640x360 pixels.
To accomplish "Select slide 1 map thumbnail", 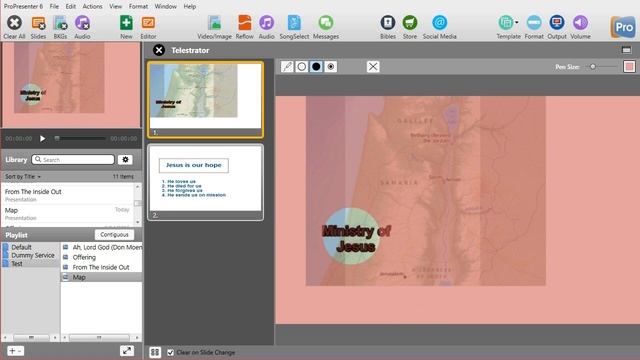I will 205,100.
